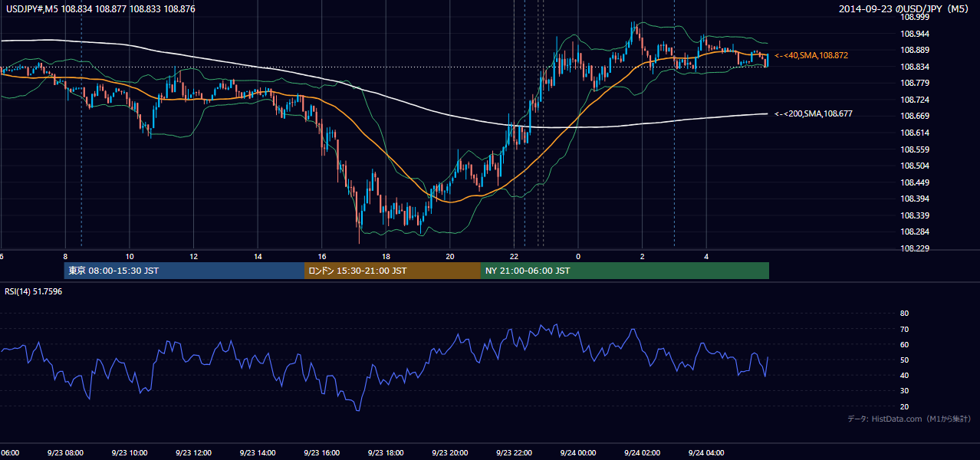This screenshot has height=460, width=980.
Task: Click the bottom time label 9/23 20:00
Action: [450, 453]
